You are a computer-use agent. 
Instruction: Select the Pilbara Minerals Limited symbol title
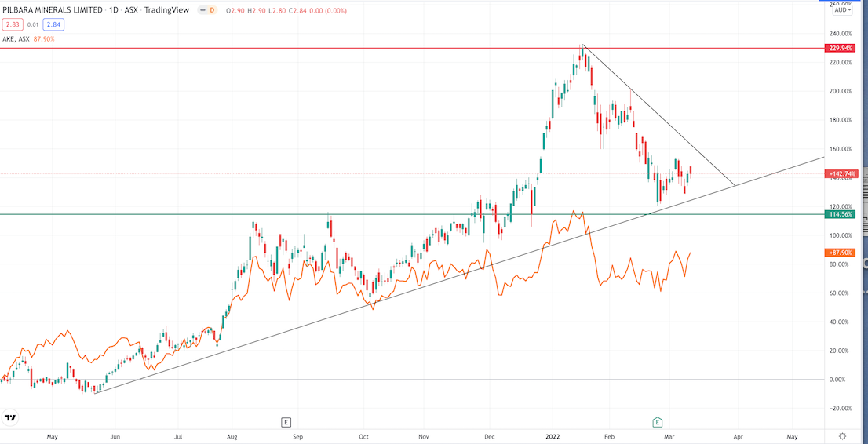click(x=53, y=10)
